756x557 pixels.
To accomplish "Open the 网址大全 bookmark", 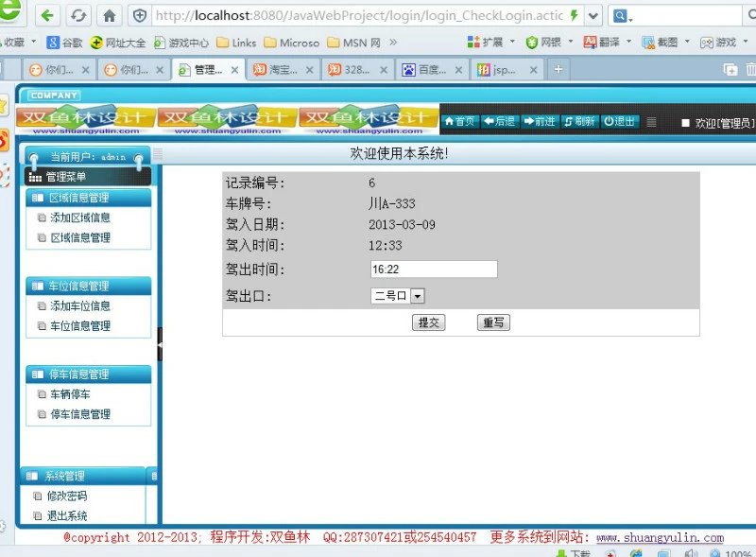I will coord(117,43).
